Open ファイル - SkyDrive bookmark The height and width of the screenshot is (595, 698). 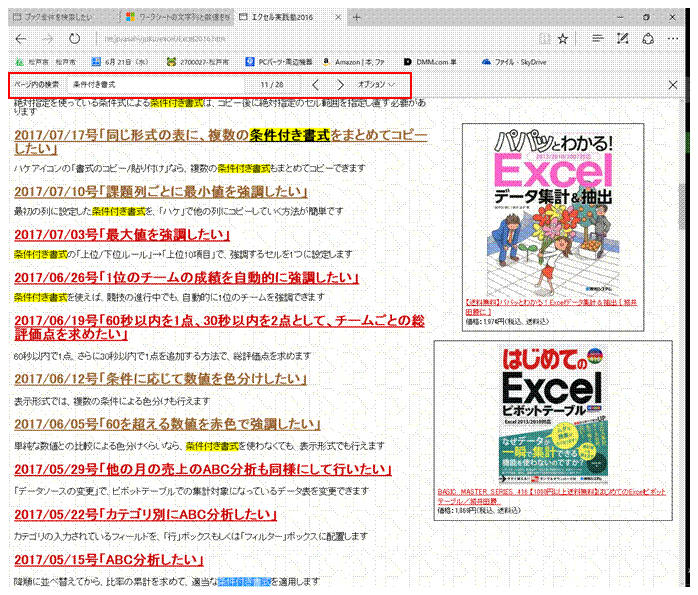514,62
